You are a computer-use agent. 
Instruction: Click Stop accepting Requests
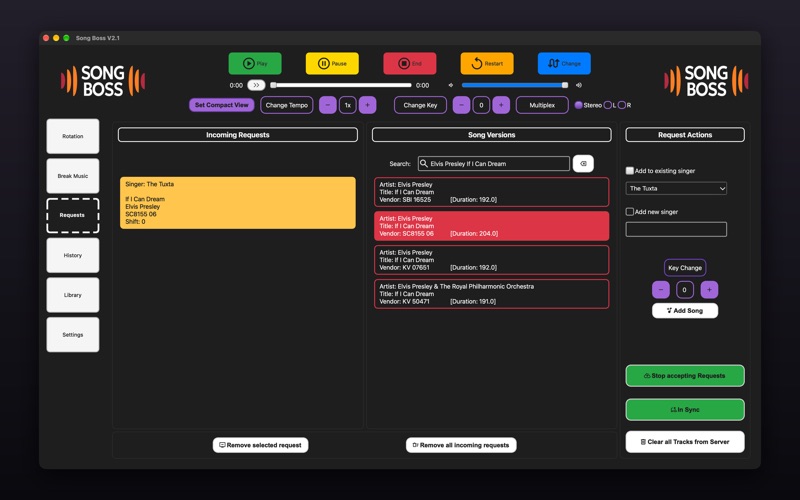click(685, 376)
